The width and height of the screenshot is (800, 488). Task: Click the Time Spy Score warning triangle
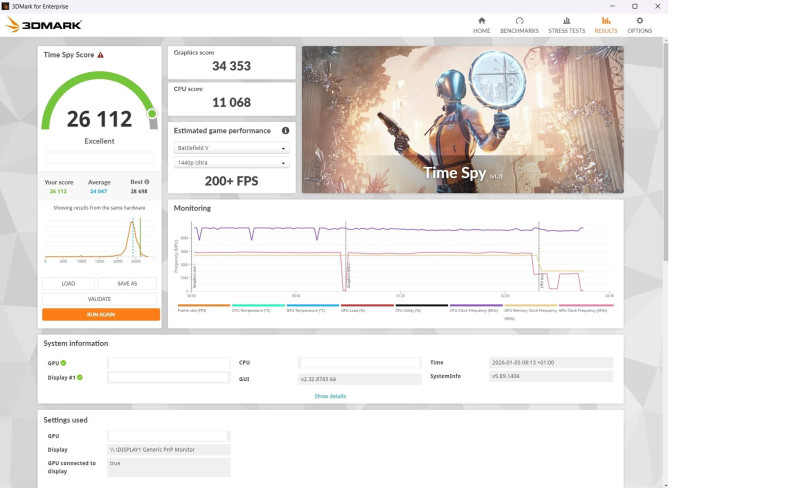[101, 55]
